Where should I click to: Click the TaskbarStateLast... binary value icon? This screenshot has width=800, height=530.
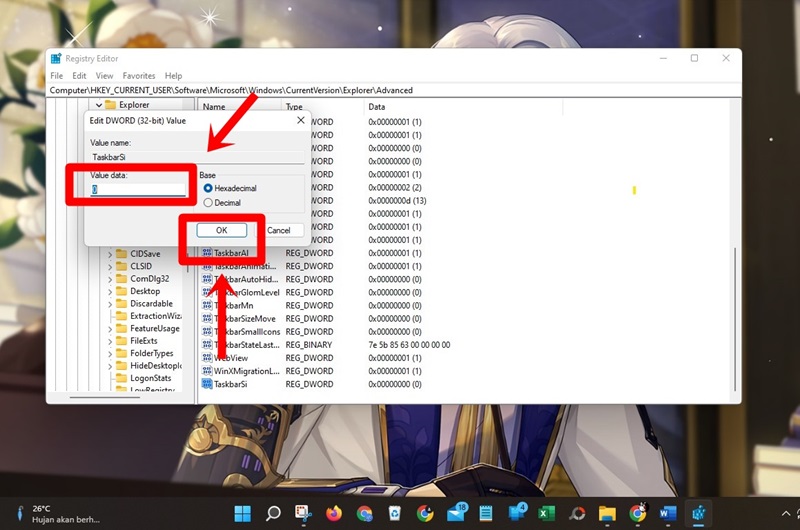pos(207,344)
